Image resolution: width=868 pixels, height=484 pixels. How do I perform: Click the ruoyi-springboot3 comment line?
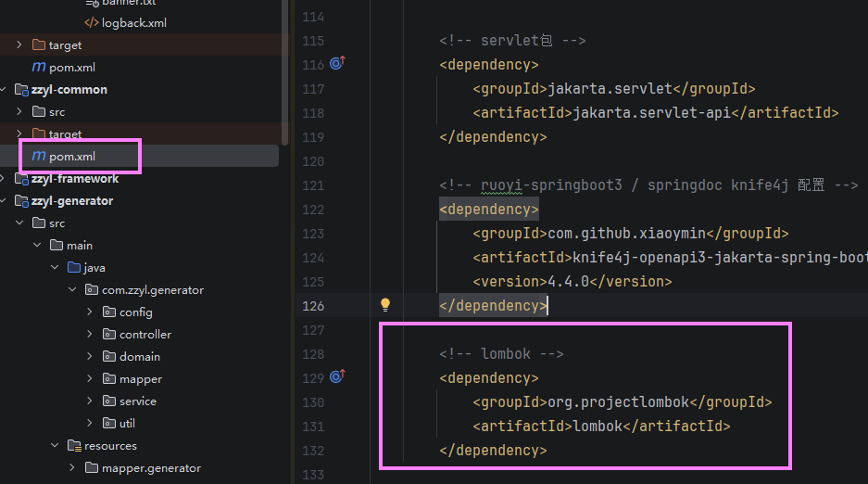648,185
